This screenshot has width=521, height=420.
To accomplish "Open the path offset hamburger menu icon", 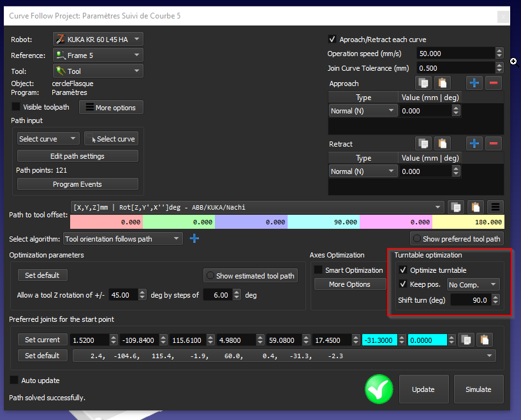I will 495,206.
